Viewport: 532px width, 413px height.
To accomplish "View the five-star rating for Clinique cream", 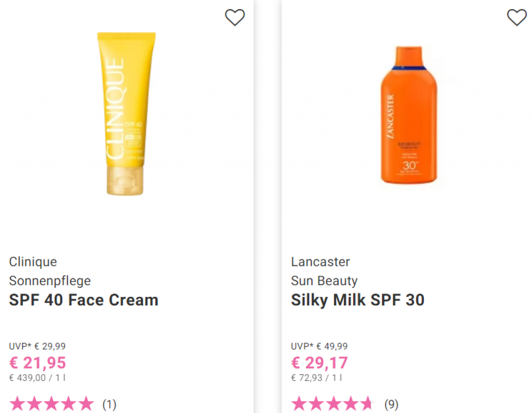I will click(51, 404).
